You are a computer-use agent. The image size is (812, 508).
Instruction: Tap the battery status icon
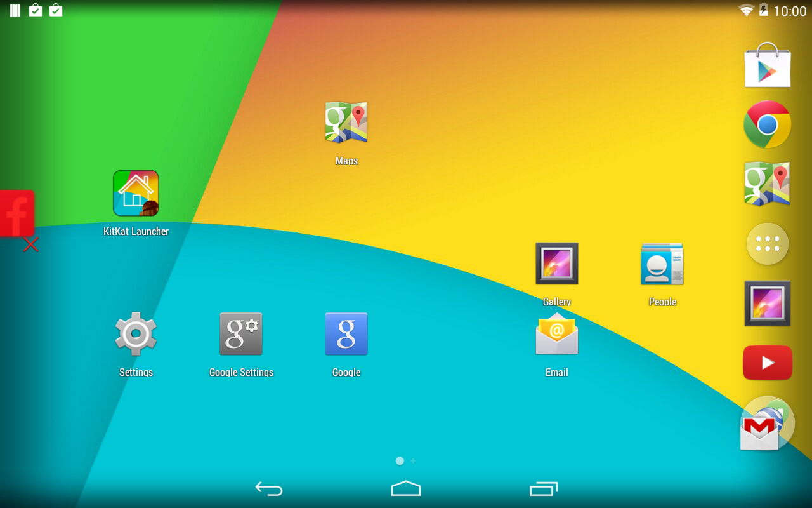764,10
